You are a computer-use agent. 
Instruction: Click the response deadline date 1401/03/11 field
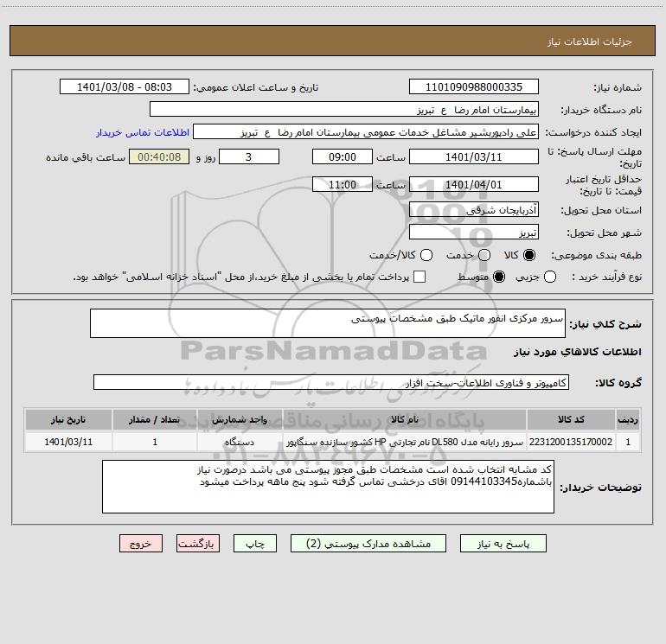coord(474,156)
